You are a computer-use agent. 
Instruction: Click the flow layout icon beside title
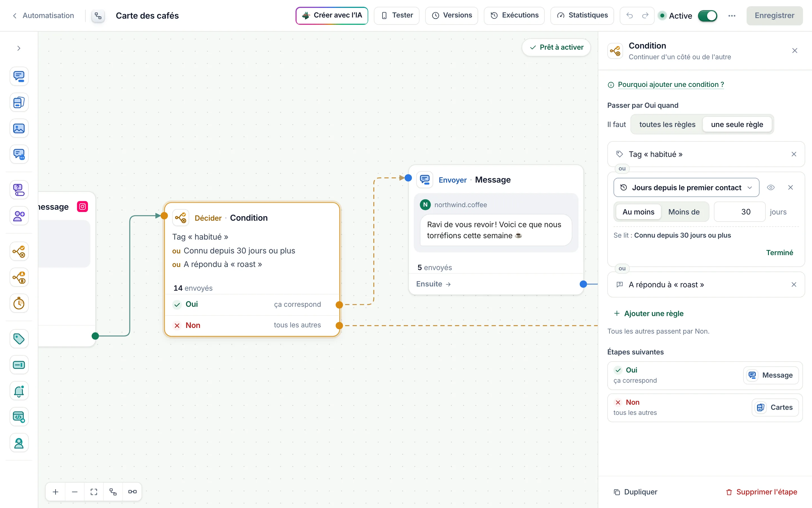pos(98,16)
